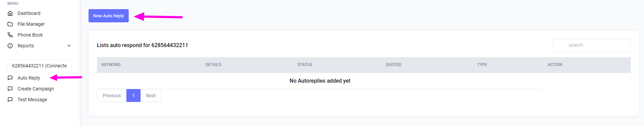644x126 pixels.
Task: Select Create Campaign in sidebar
Action: [35, 89]
